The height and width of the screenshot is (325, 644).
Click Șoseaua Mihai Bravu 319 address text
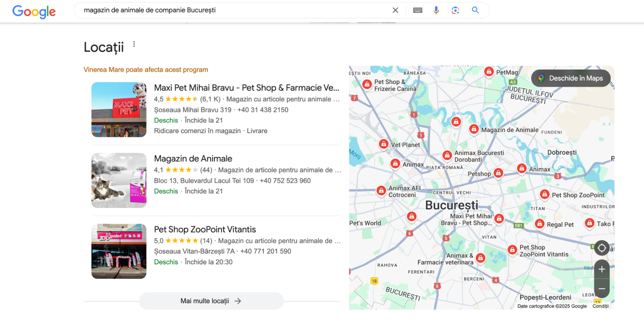[193, 110]
